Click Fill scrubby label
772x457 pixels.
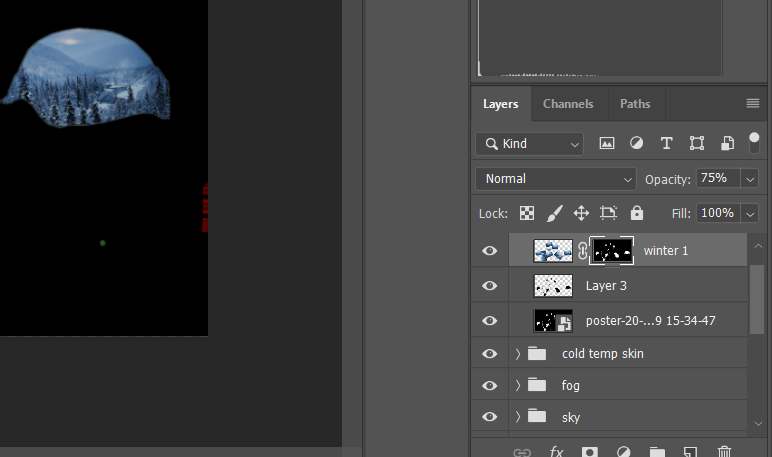(x=681, y=214)
